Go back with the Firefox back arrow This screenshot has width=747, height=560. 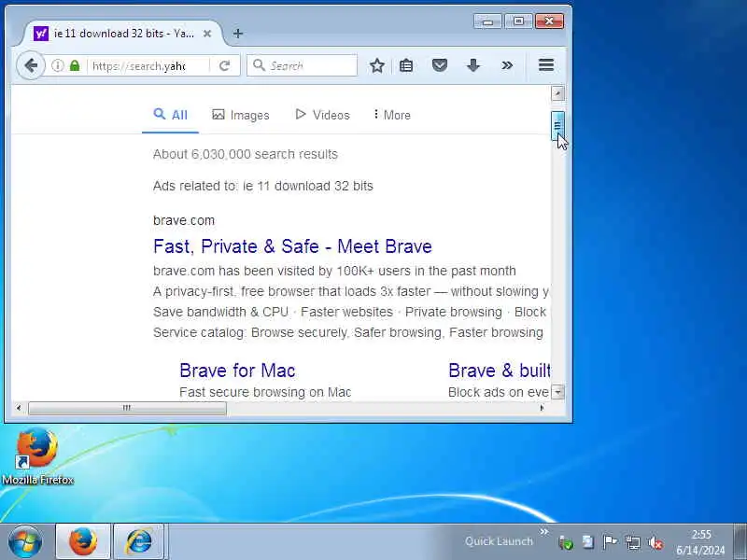click(31, 65)
